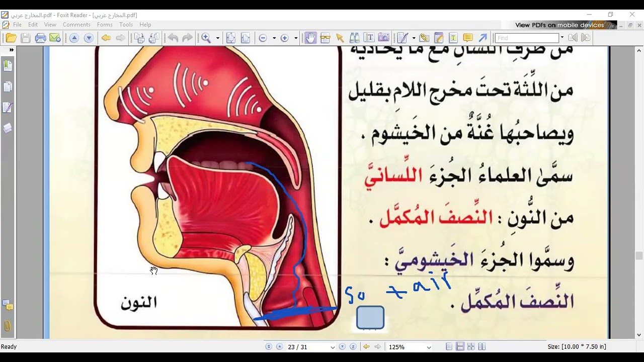Open the page number 23 / 31 dropdown
This screenshot has height=362, width=644.
332,347
